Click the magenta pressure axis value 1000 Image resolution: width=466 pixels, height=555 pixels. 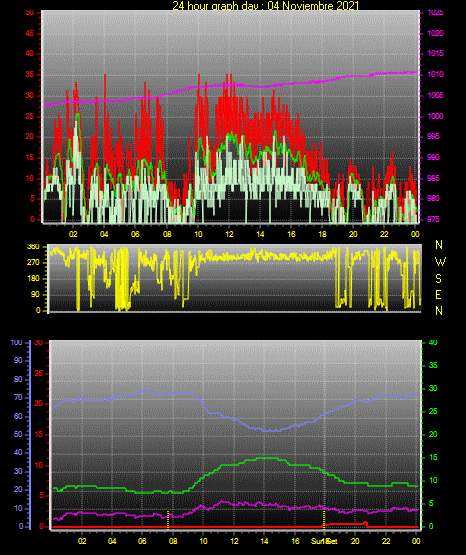(x=435, y=116)
